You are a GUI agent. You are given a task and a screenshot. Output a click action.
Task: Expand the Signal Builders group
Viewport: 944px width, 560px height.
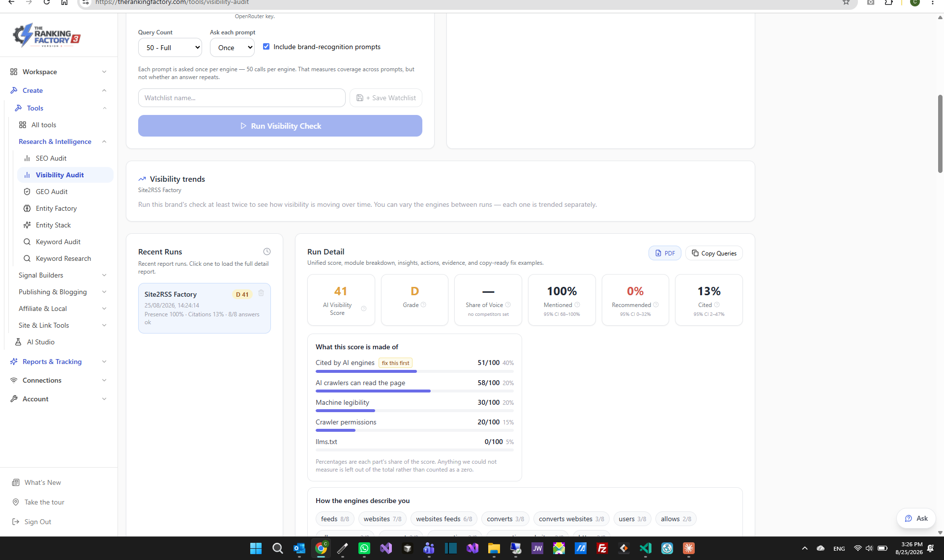pos(62,275)
